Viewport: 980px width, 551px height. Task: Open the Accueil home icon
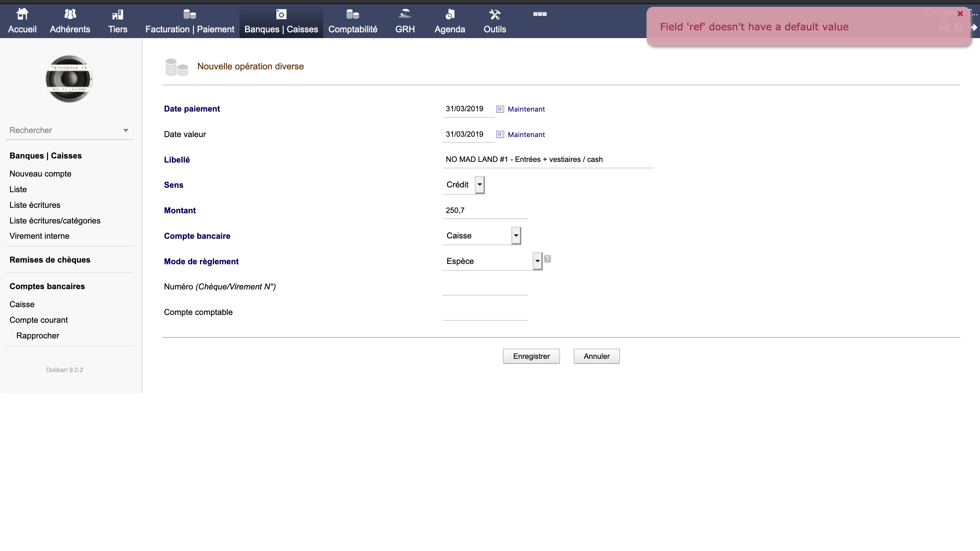(x=22, y=14)
